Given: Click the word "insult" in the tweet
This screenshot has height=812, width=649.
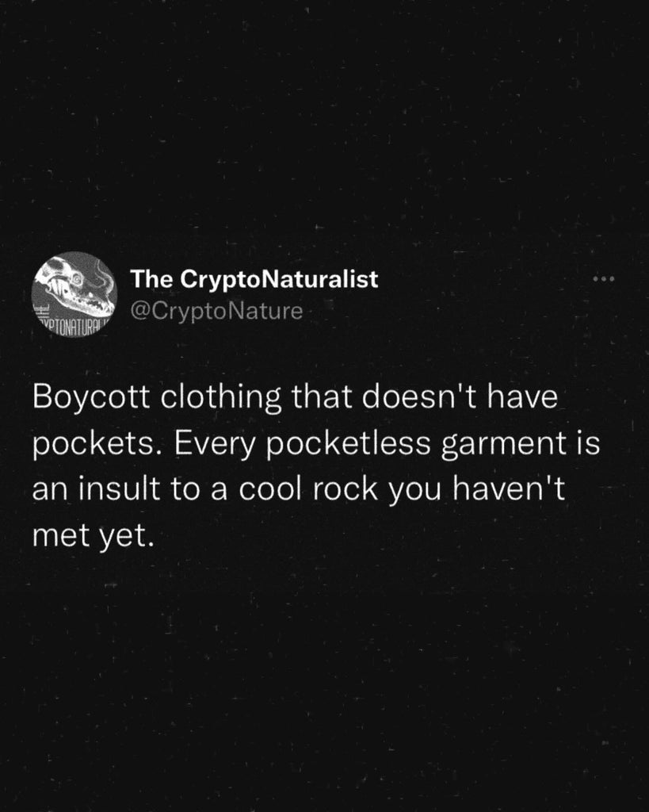Looking at the screenshot, I should tap(119, 488).
